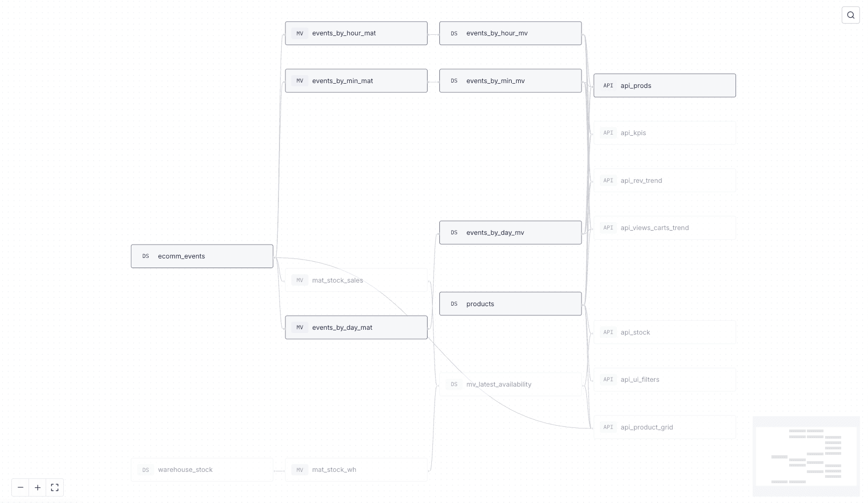The height and width of the screenshot is (503, 868).
Task: Select the events_by_min_mv node
Action: pos(510,80)
